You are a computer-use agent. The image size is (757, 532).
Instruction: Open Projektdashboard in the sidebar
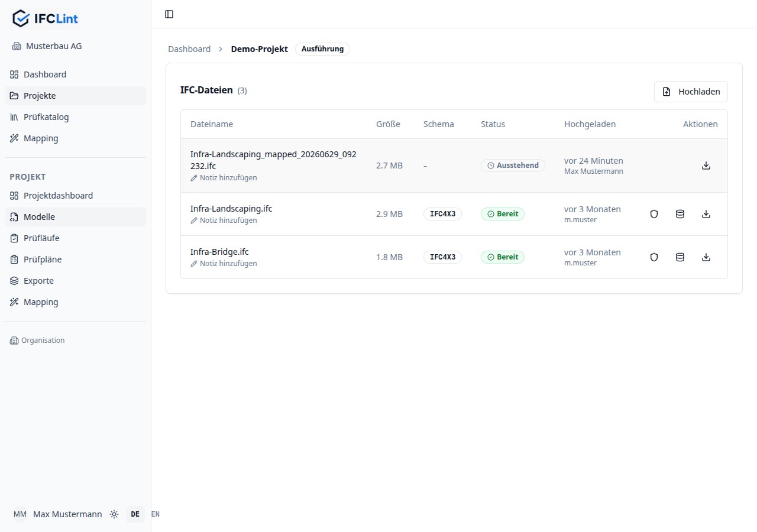[75, 196]
